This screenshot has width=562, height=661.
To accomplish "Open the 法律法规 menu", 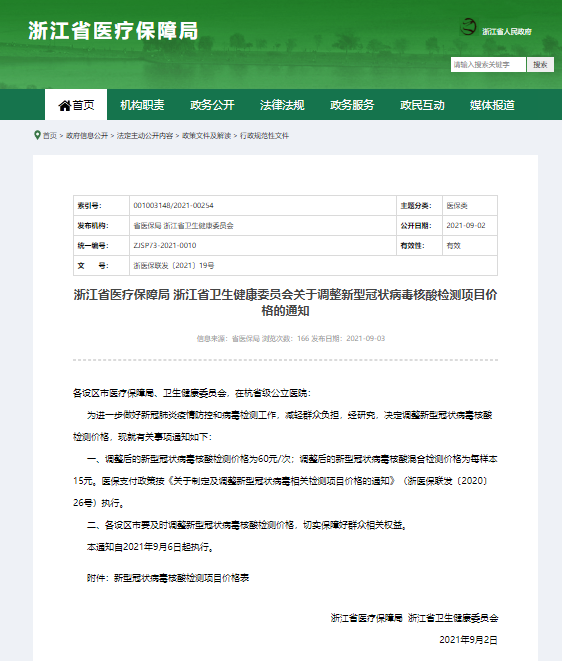I will point(282,105).
